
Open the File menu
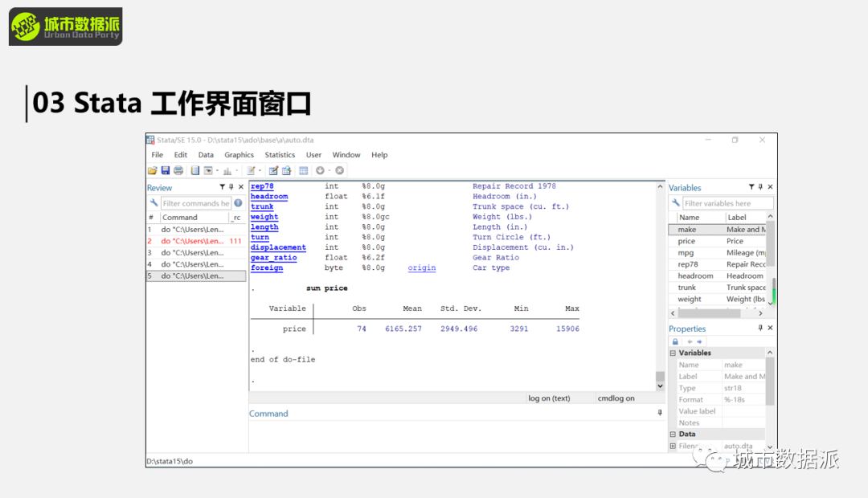(158, 155)
